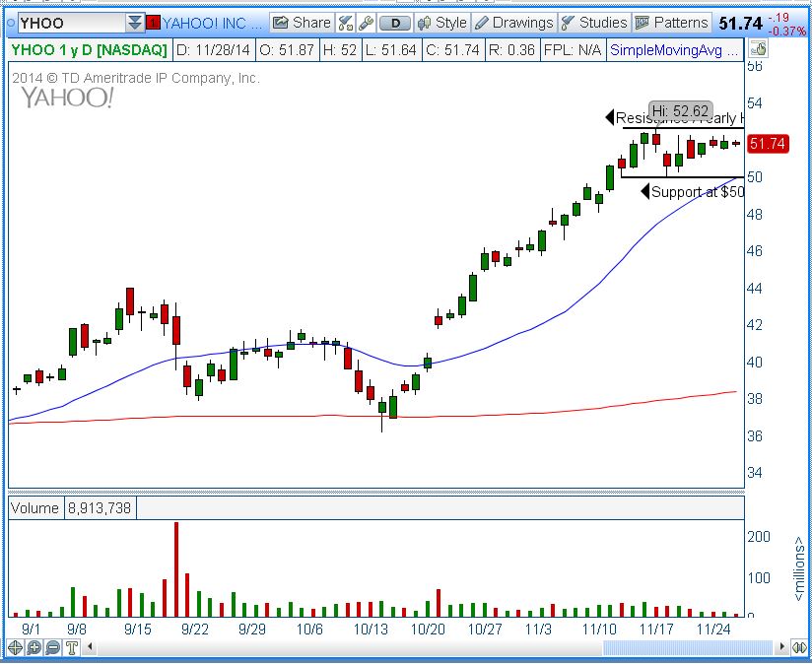Click the Share button
The height and width of the screenshot is (664, 812).
[x=302, y=23]
